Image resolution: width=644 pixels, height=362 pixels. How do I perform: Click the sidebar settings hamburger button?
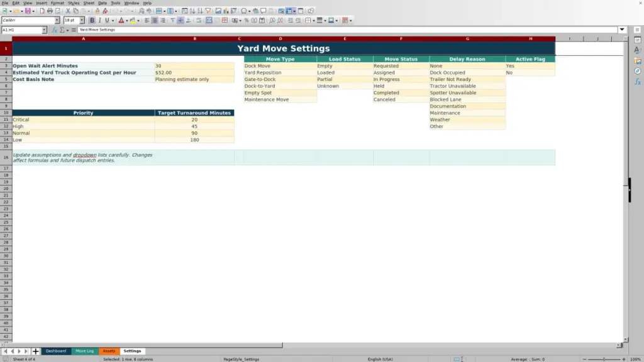click(637, 30)
